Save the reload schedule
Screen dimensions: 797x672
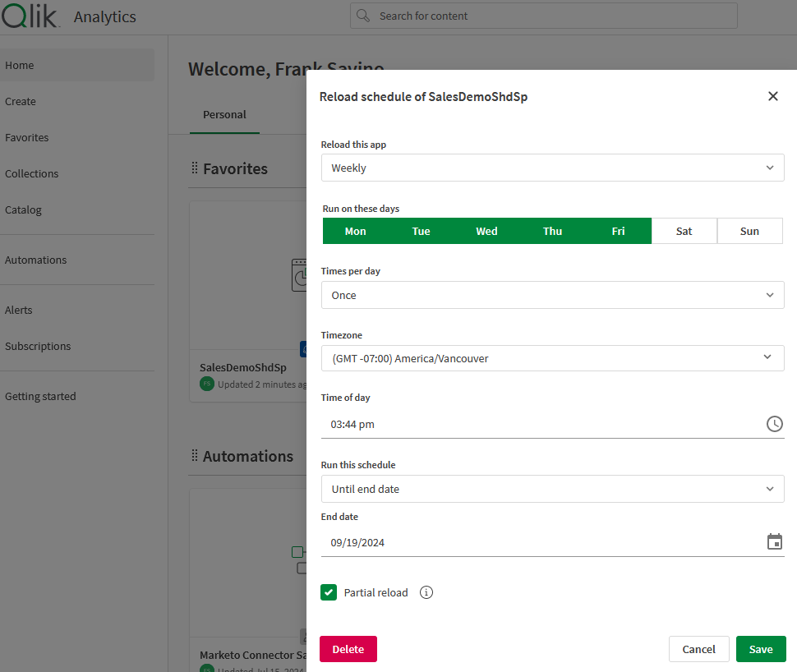coord(761,649)
